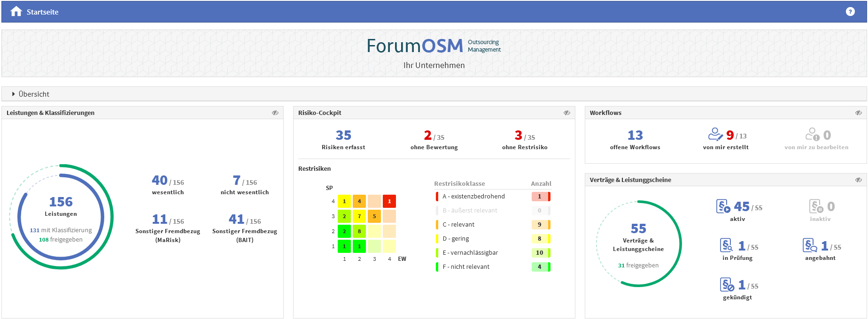Click the 'gekündigt' contract icon
The height and width of the screenshot is (319, 868).
click(x=727, y=285)
